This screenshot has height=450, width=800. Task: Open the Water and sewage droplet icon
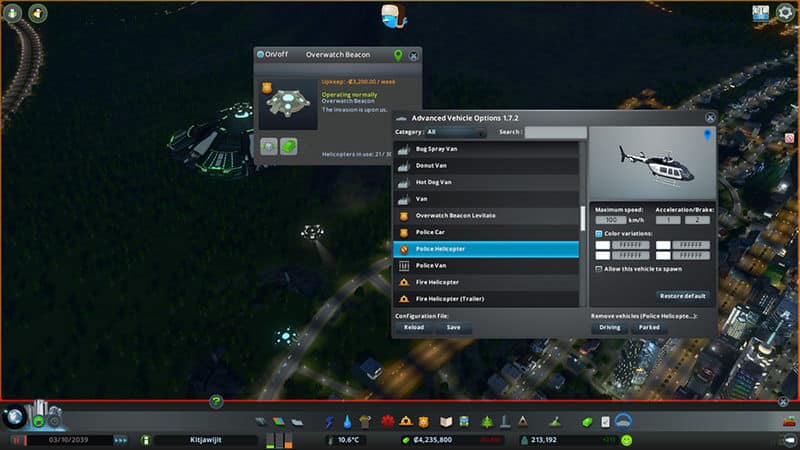pyautogui.click(x=346, y=421)
